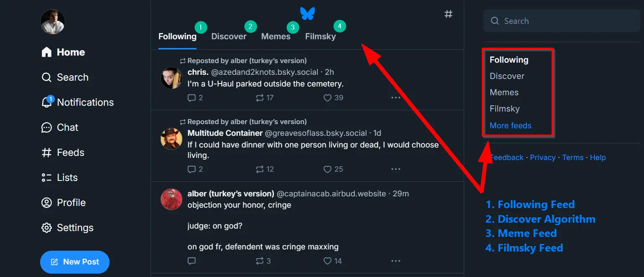Switch to the Filmsky feed tab
Viewport: 644px width, 277px height.
(320, 36)
